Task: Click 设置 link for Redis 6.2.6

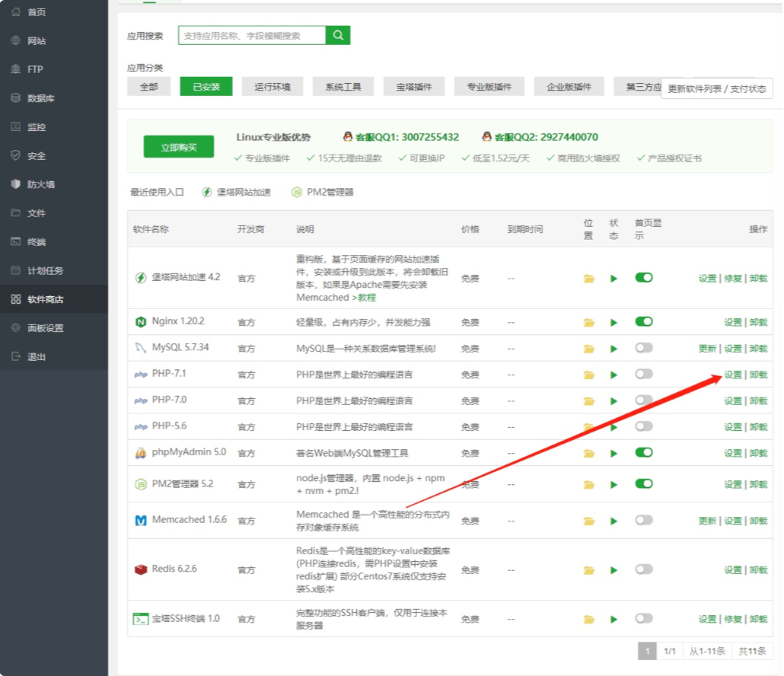Action: pos(733,570)
